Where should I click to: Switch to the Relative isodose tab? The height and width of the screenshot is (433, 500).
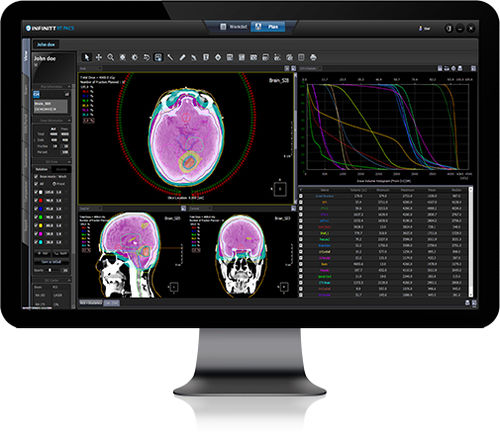coord(42,169)
